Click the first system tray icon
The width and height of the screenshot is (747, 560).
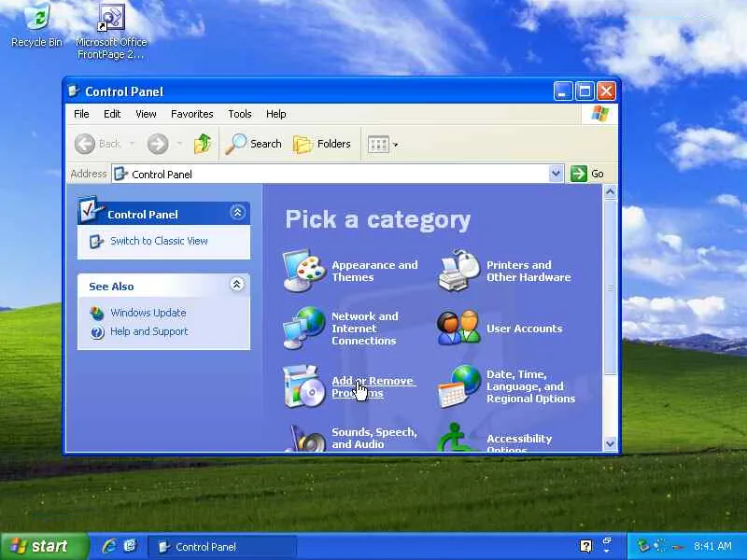pyautogui.click(x=643, y=546)
